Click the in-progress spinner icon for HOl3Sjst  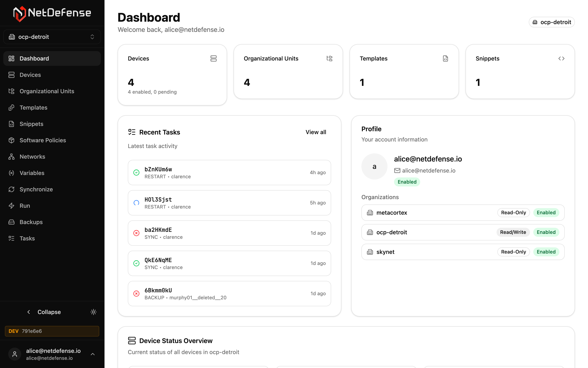tap(136, 203)
